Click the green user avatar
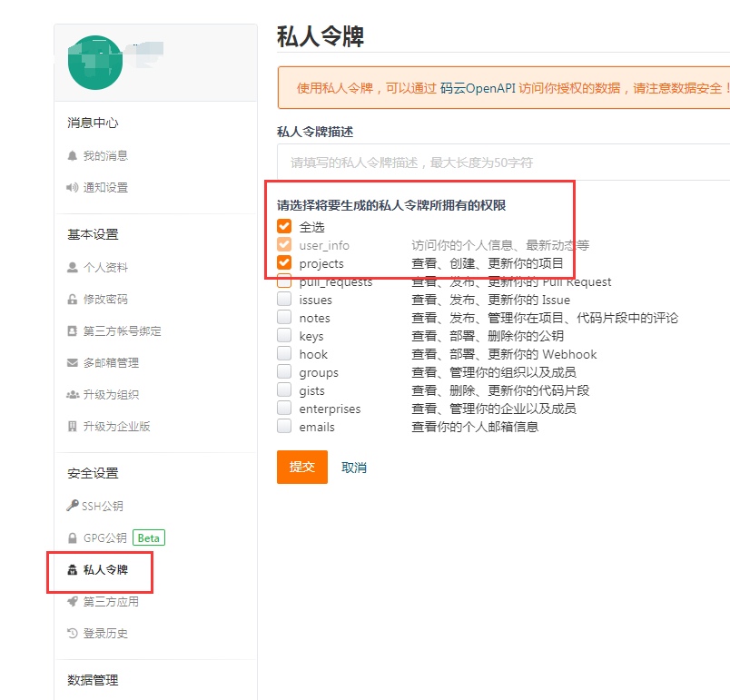The height and width of the screenshot is (700, 730). [95, 63]
